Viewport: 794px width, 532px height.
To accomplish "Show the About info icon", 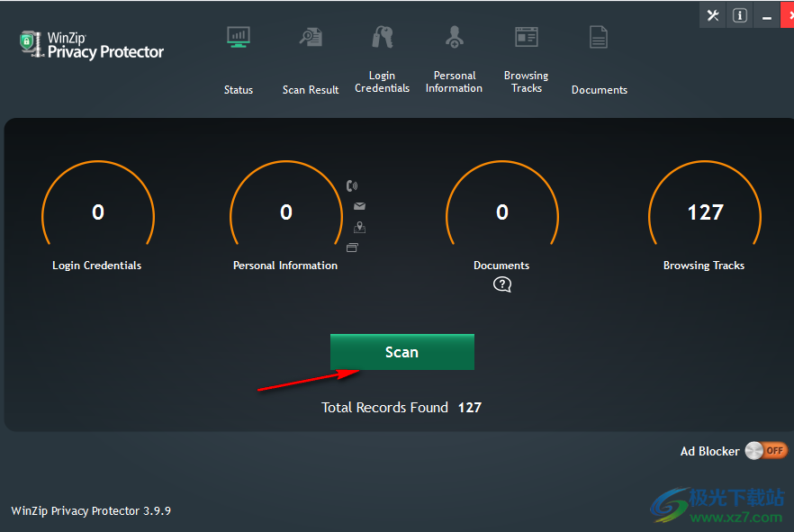I will point(740,15).
